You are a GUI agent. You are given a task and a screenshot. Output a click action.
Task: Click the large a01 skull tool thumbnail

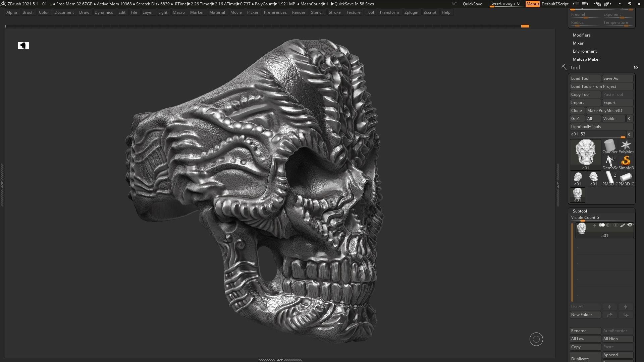585,155
